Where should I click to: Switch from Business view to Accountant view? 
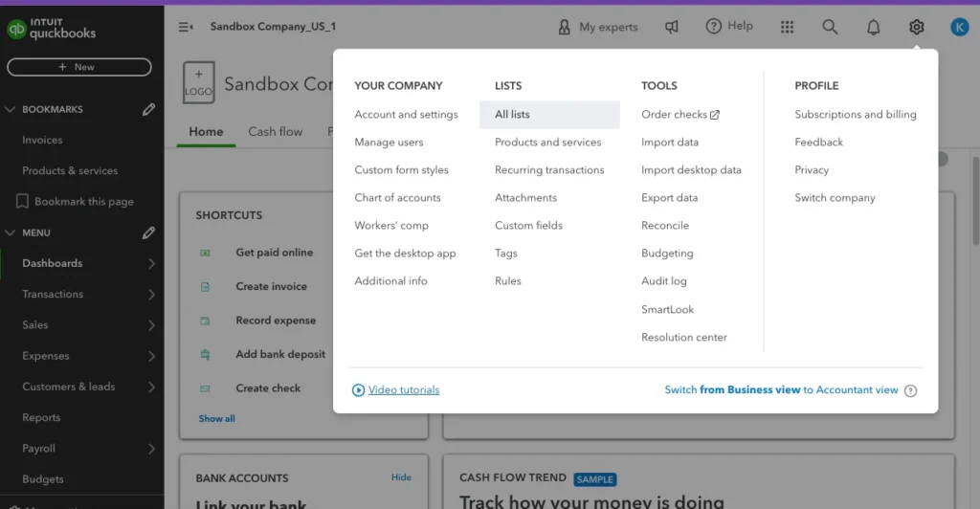[x=781, y=389]
